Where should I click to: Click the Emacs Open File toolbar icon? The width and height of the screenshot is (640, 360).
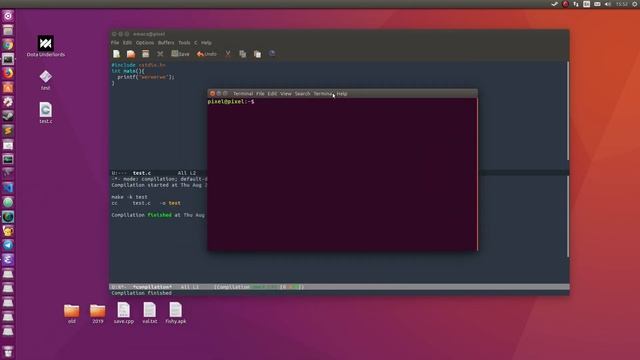tap(131, 54)
